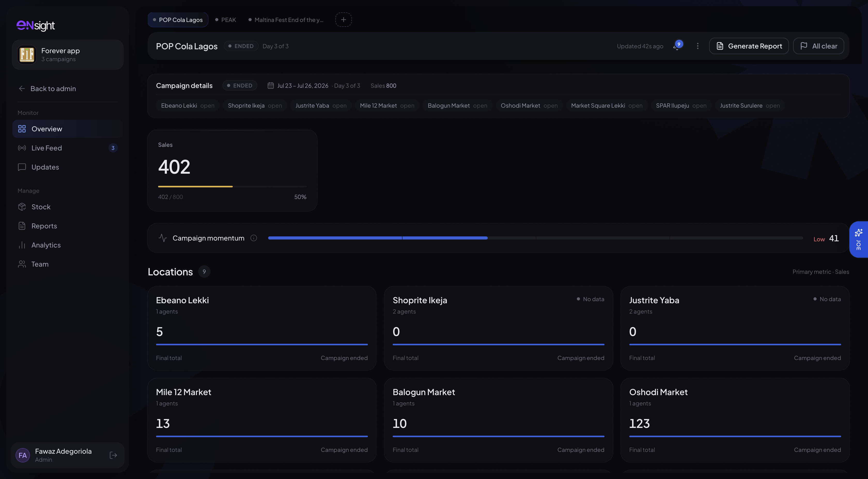This screenshot has width=868, height=479.
Task: Select the Mile 12 Market open chip
Action: pyautogui.click(x=387, y=106)
